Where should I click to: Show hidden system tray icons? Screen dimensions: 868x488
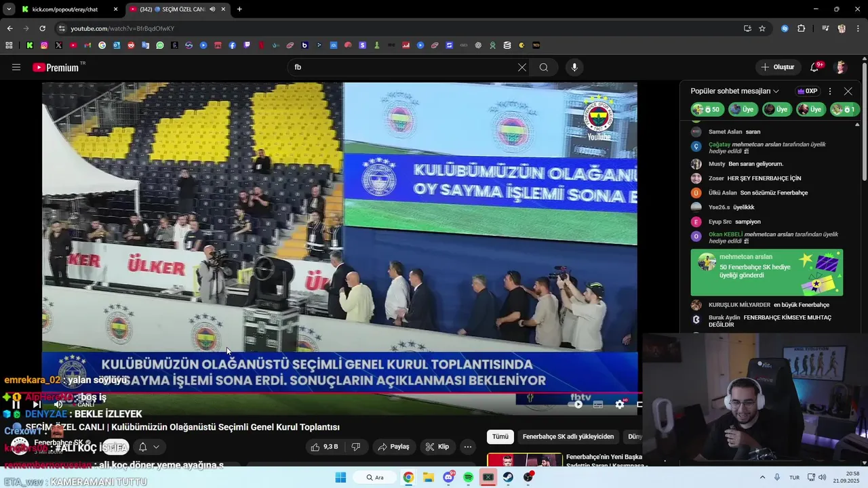pos(762,477)
